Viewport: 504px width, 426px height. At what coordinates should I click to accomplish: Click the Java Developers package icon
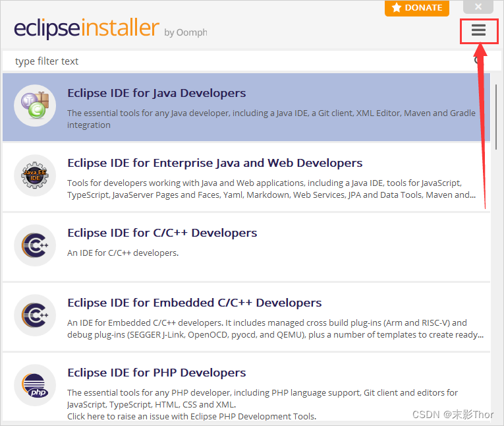click(35, 106)
